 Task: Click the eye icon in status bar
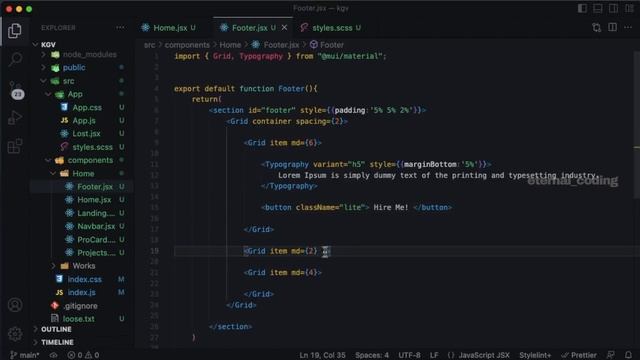pyautogui.click(x=53, y=355)
